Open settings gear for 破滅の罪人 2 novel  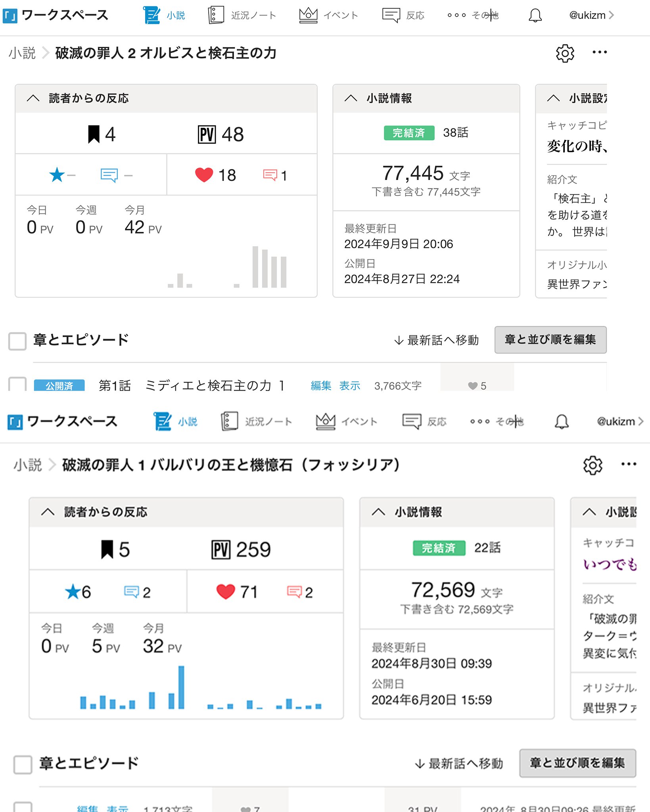pos(565,53)
